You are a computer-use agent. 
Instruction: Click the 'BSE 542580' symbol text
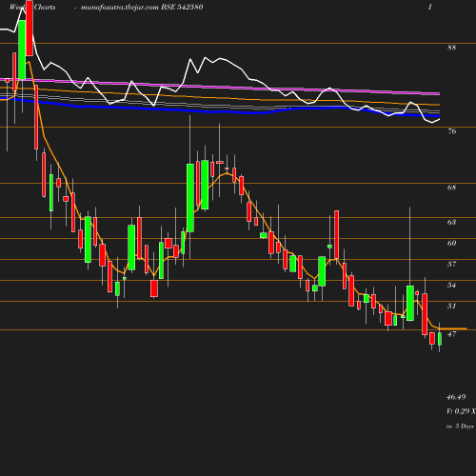click(x=182, y=7)
